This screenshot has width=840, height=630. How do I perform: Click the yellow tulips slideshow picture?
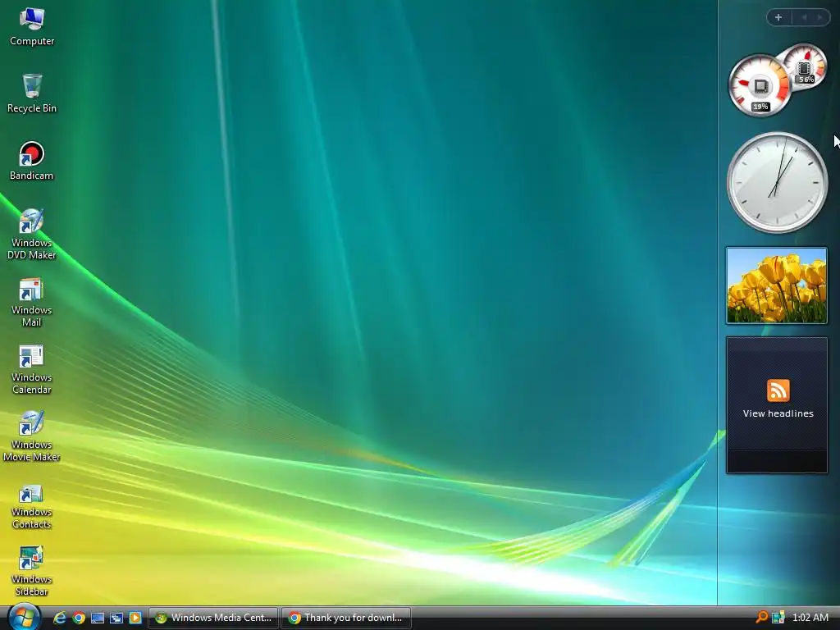tap(776, 285)
